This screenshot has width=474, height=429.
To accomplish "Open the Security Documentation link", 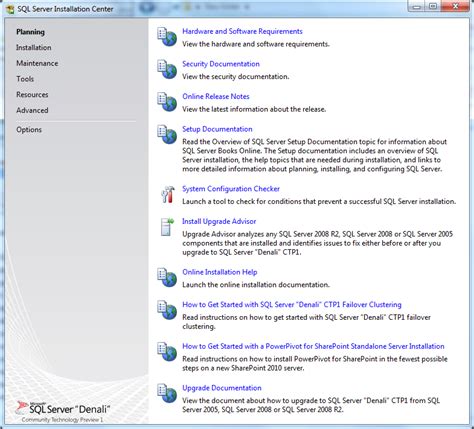I will 221,64.
